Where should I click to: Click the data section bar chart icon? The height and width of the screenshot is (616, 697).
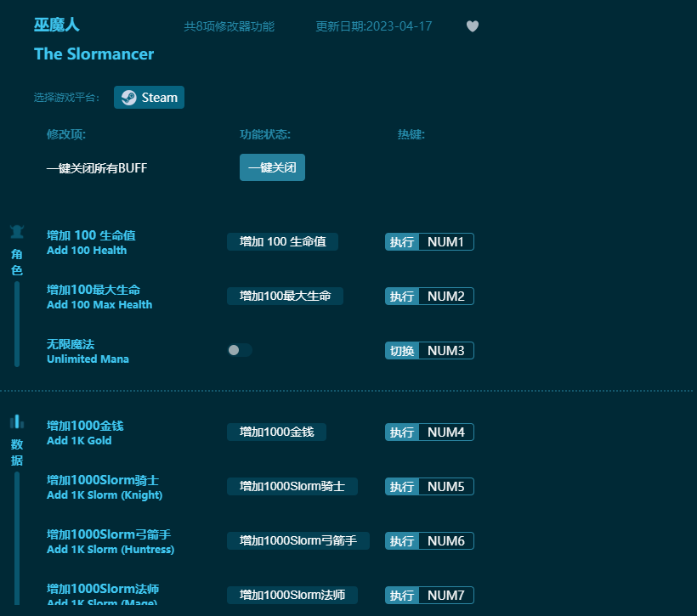coord(17,421)
